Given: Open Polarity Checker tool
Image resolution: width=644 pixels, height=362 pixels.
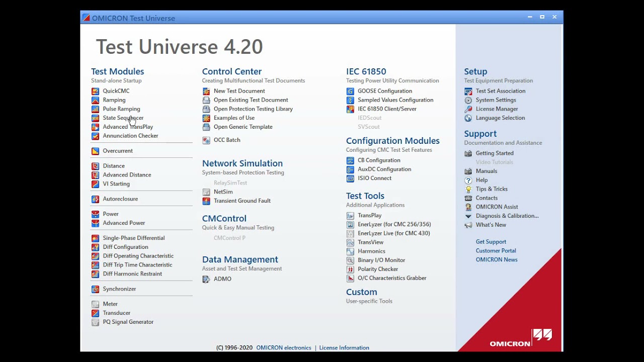Looking at the screenshot, I should 378,269.
